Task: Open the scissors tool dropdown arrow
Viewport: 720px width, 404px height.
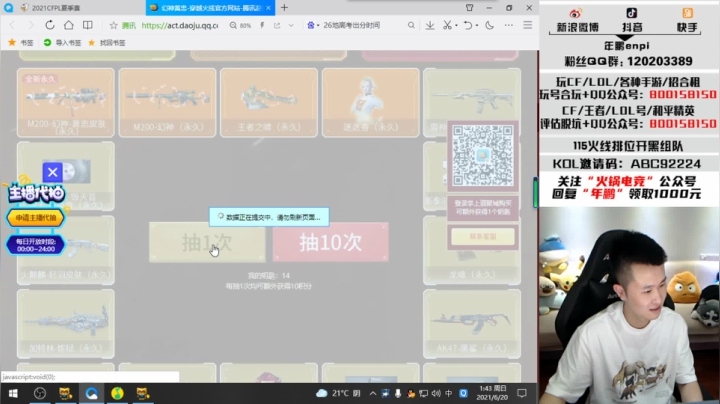Action: tap(456, 25)
